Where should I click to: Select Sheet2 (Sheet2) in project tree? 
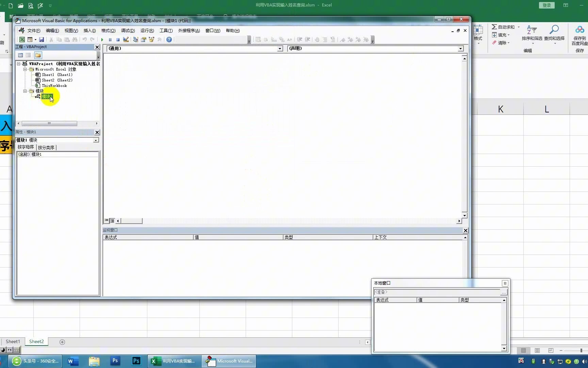click(x=57, y=80)
